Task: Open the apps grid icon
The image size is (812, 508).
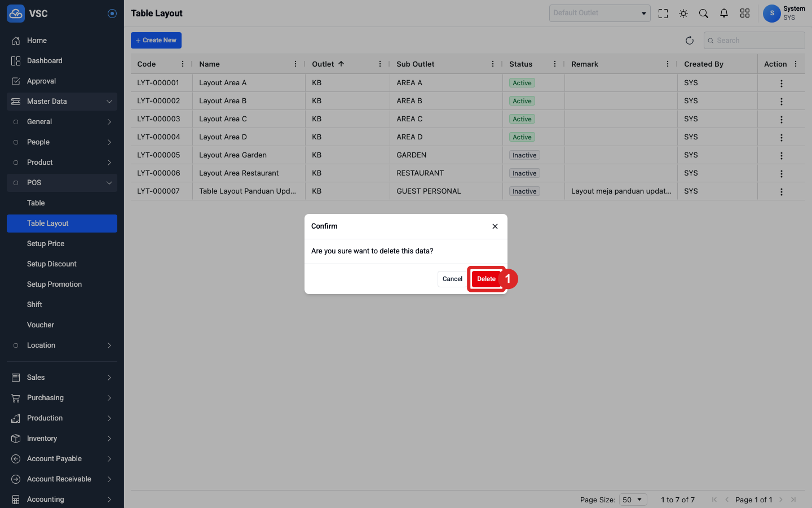Action: (745, 14)
